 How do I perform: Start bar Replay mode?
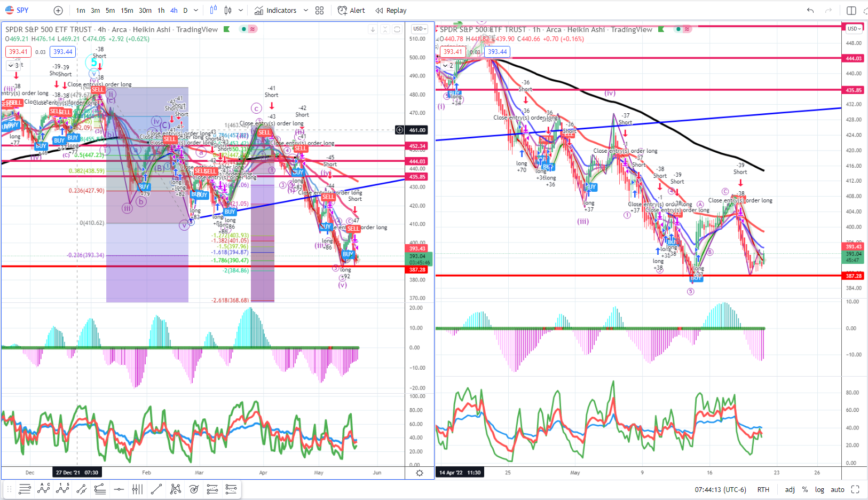point(391,10)
